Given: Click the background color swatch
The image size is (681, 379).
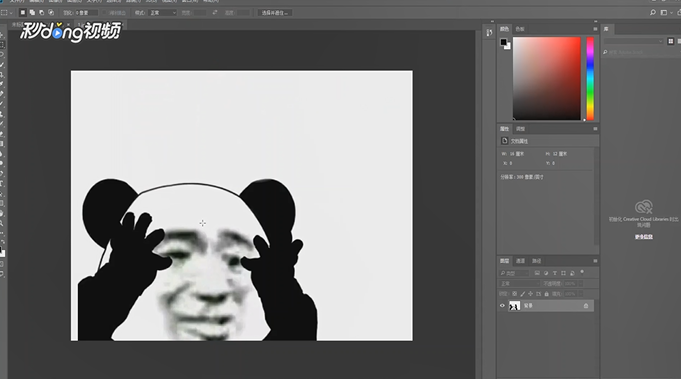Looking at the screenshot, I should [508, 46].
